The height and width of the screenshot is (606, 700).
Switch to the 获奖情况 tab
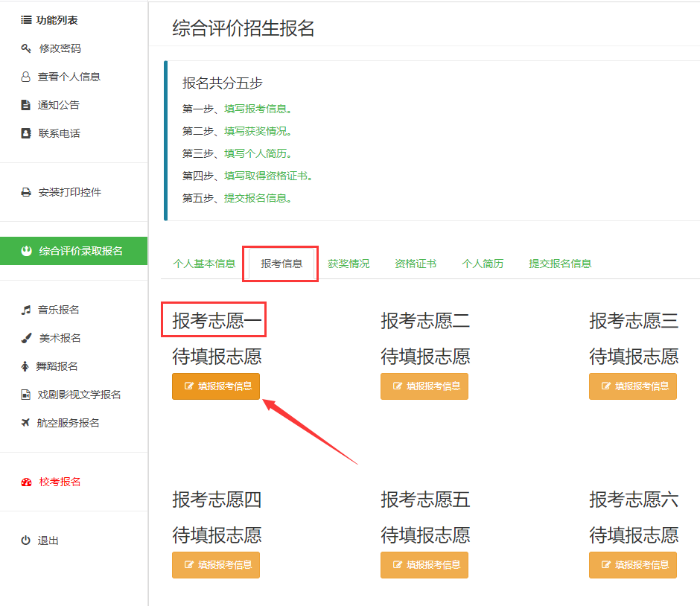[349, 264]
